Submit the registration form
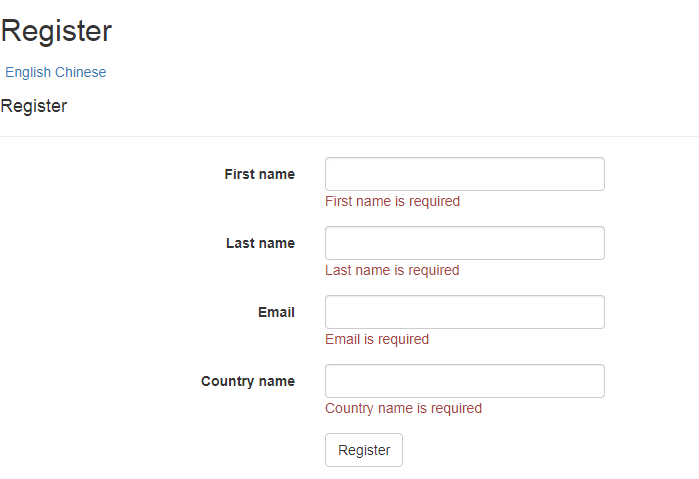 [x=364, y=450]
